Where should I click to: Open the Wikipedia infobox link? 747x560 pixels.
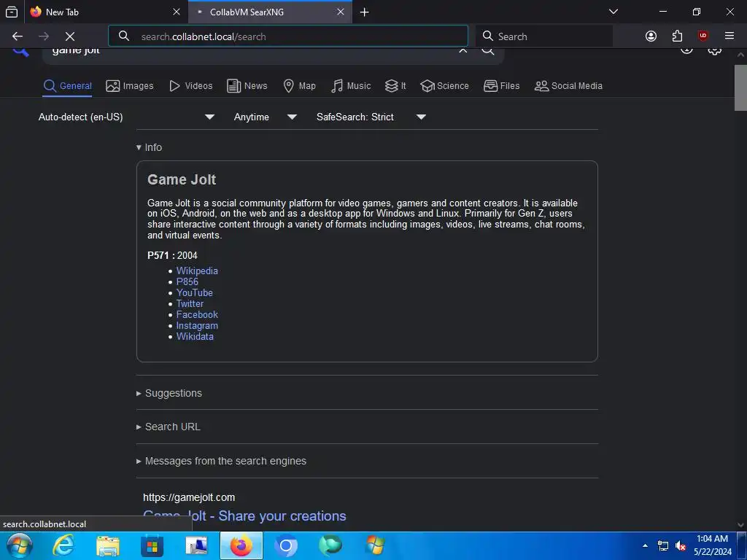[x=197, y=271]
